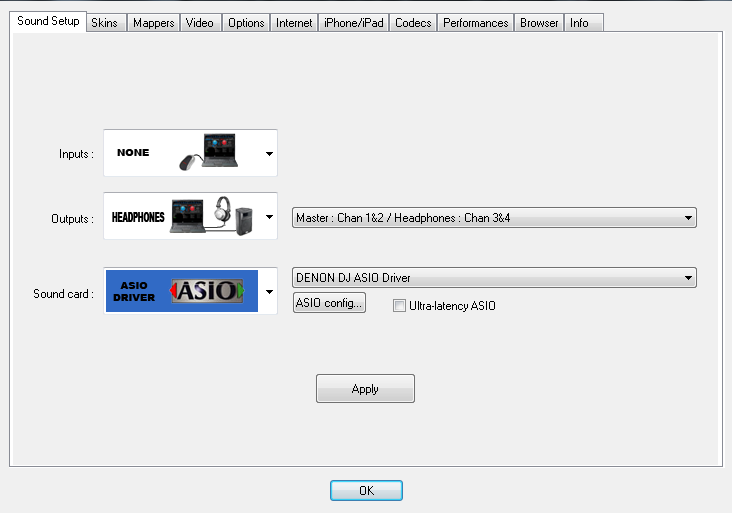
Task: Expand the Sound card type dropdown arrow
Action: click(x=269, y=292)
